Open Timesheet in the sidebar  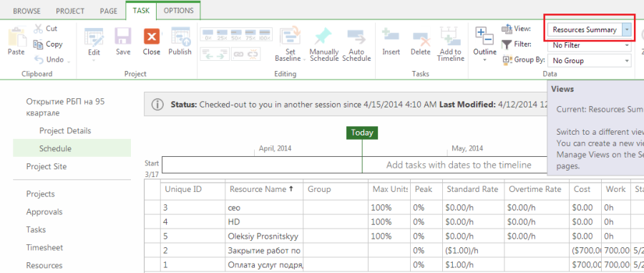coord(45,248)
